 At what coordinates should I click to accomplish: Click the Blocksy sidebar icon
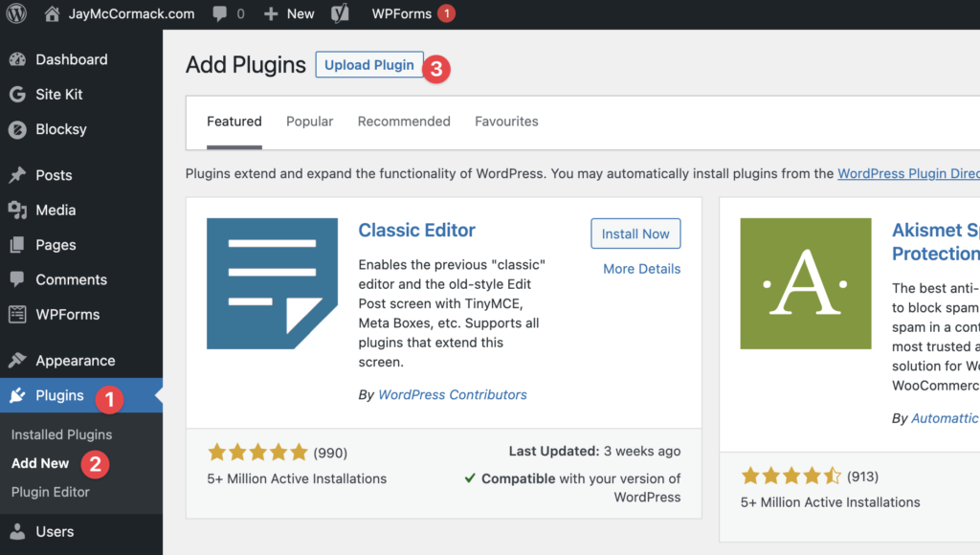click(x=17, y=129)
